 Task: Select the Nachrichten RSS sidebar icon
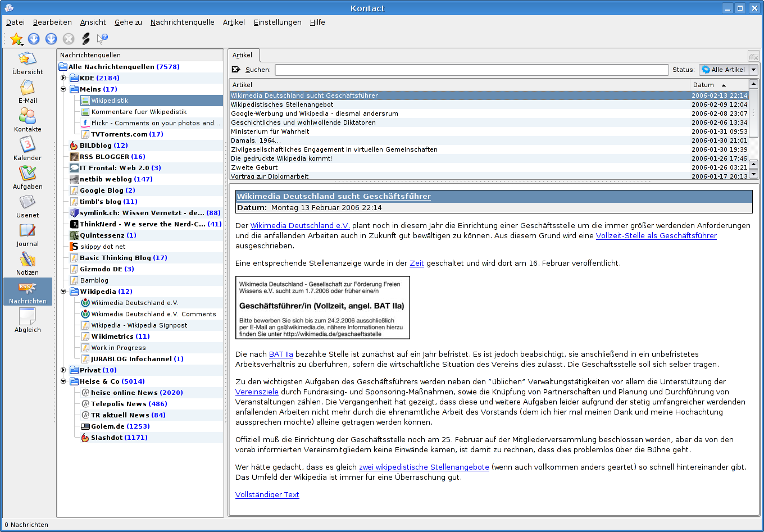[28, 292]
